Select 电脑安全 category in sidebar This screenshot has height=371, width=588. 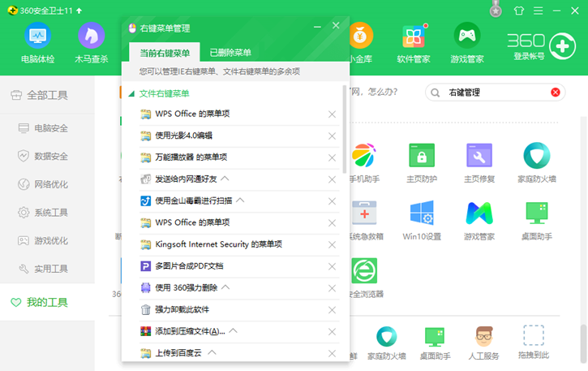pos(47,128)
